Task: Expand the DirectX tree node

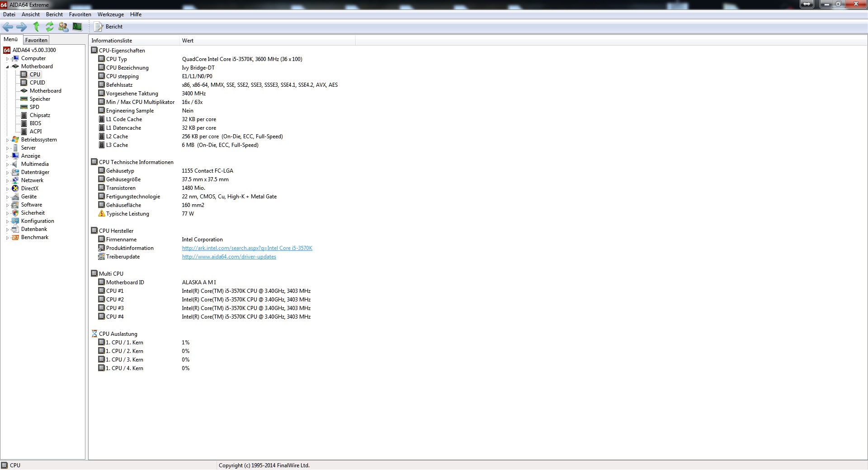Action: tap(7, 189)
